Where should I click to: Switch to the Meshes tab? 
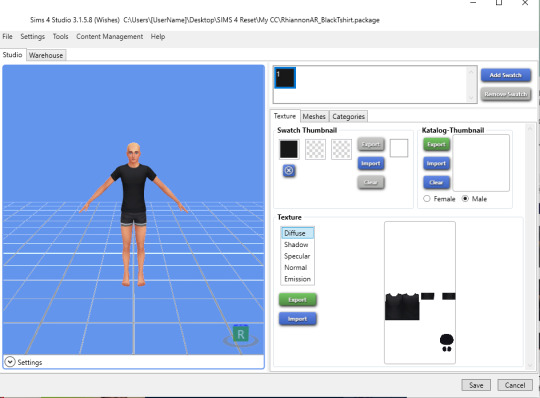pos(314,116)
